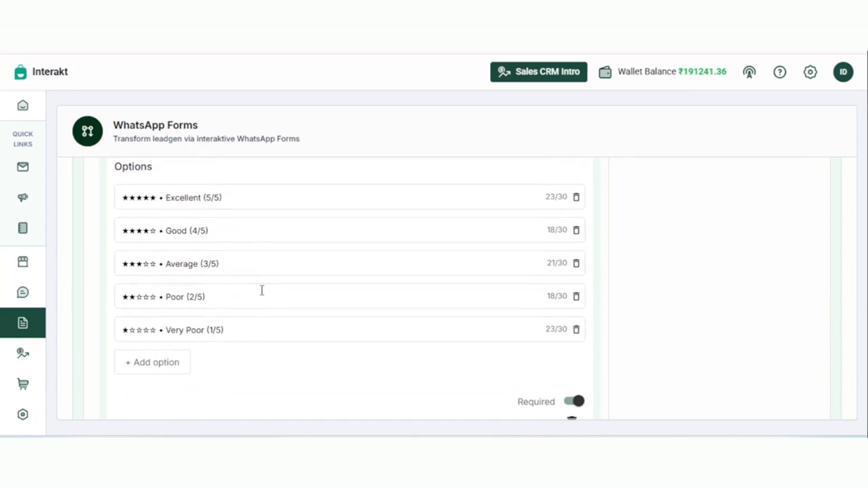Image resolution: width=868 pixels, height=488 pixels.
Task: Open the Interakt home inbox icon
Action: (x=23, y=106)
